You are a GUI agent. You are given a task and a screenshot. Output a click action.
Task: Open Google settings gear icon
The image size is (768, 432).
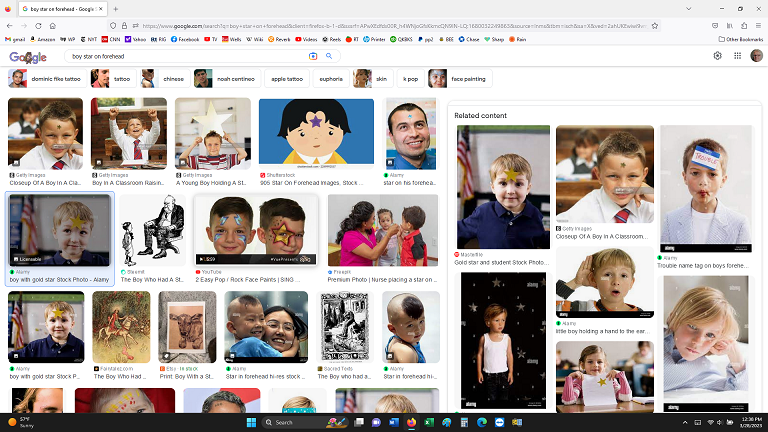click(717, 56)
